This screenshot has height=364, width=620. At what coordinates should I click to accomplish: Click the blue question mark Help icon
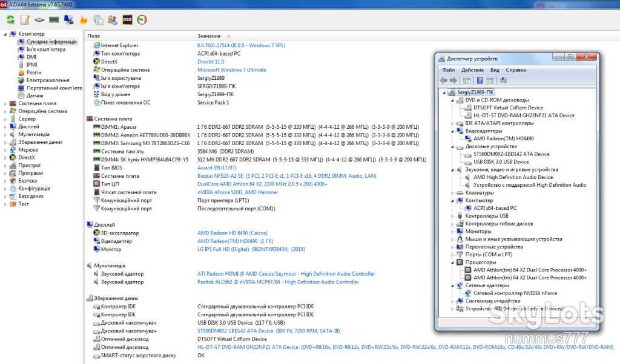480,80
